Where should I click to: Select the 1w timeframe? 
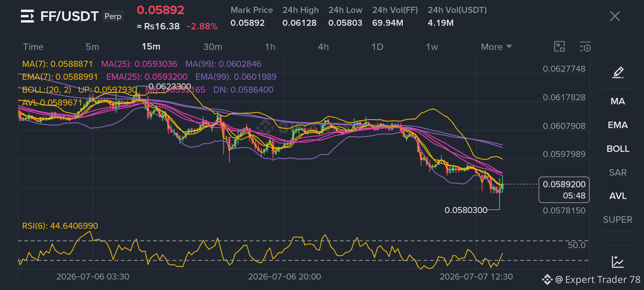(x=432, y=47)
